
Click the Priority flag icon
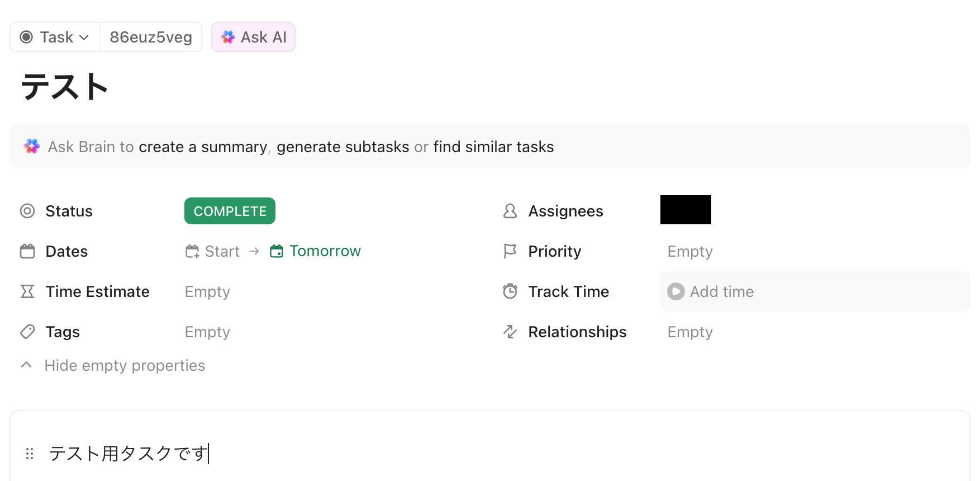pos(510,251)
